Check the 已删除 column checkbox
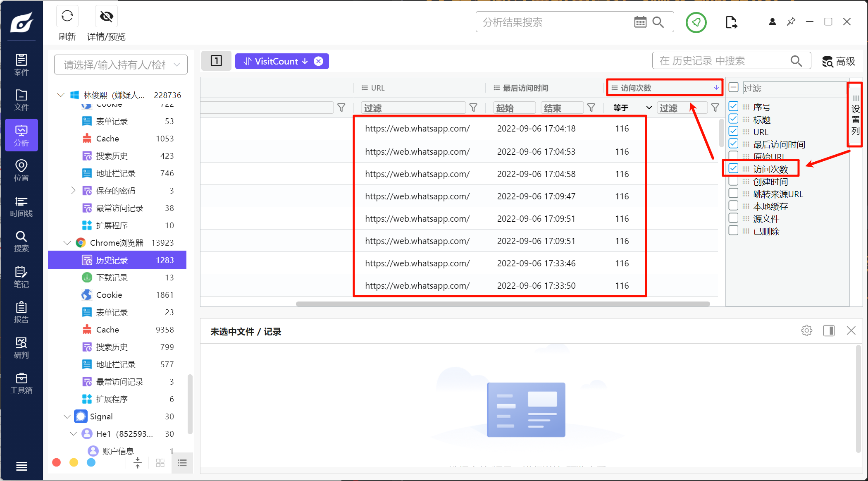Viewport: 868px width, 481px height. [x=733, y=231]
